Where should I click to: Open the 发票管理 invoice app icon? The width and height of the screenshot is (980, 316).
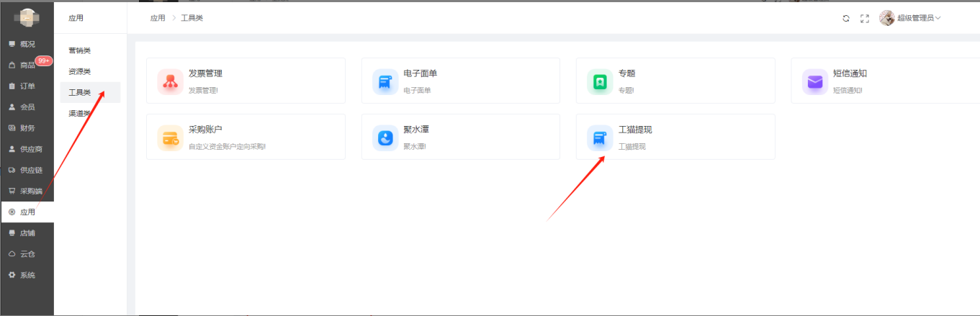tap(171, 81)
